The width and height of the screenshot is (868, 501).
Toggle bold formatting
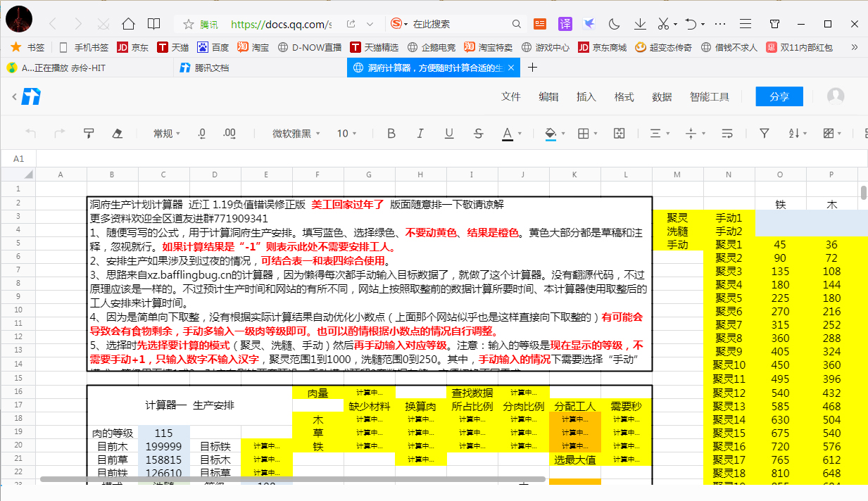coord(391,132)
